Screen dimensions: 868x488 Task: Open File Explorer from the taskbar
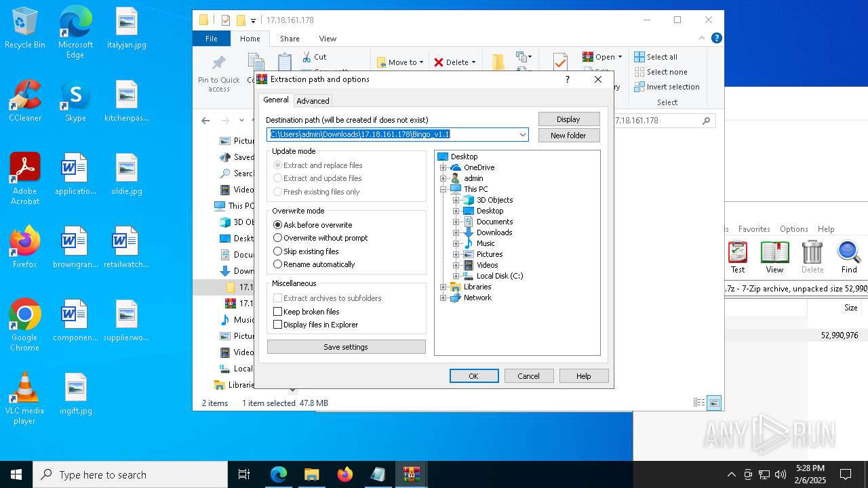(311, 474)
